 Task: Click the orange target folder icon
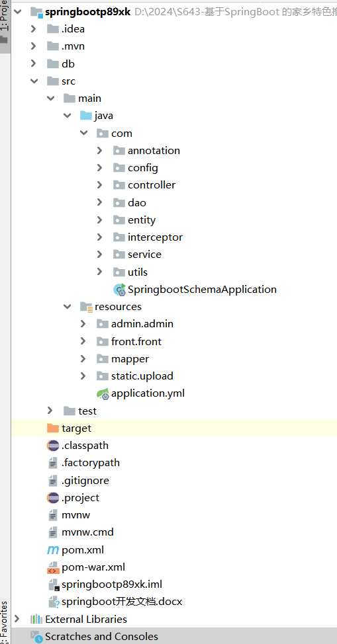[x=53, y=428]
